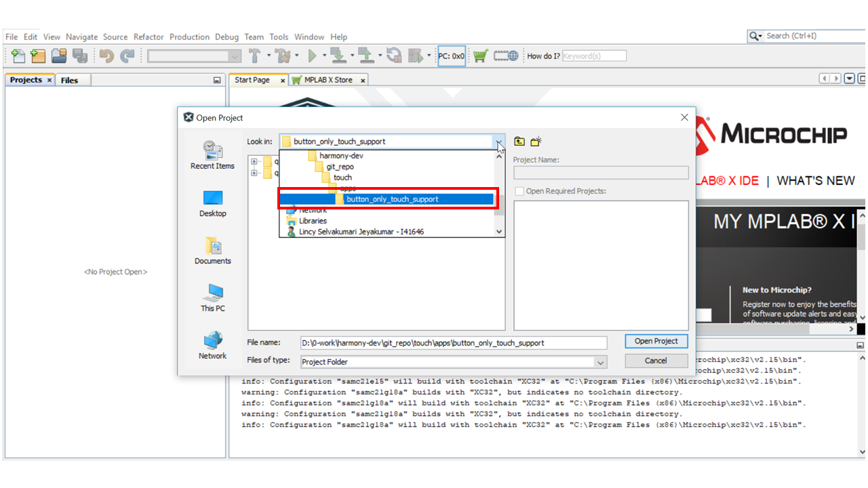Screen dimensions: 868x488
Task: Select the Recent Items shortcut
Action: [x=212, y=155]
